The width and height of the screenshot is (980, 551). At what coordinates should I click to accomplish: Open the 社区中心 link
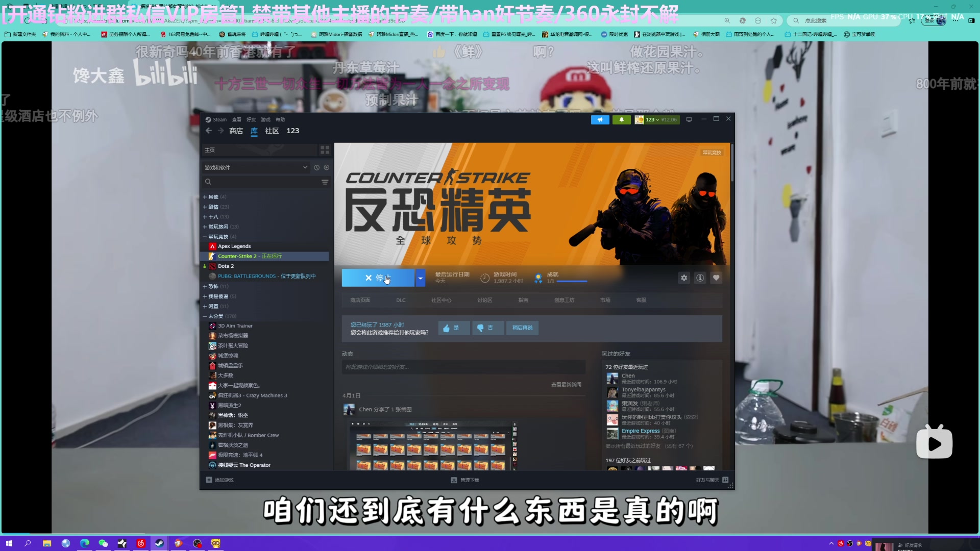coord(441,300)
